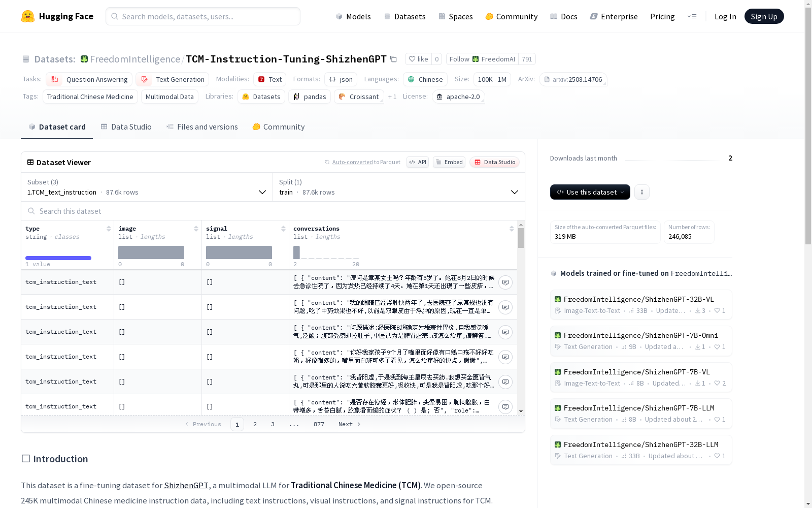Sort by the image column

coord(196,229)
